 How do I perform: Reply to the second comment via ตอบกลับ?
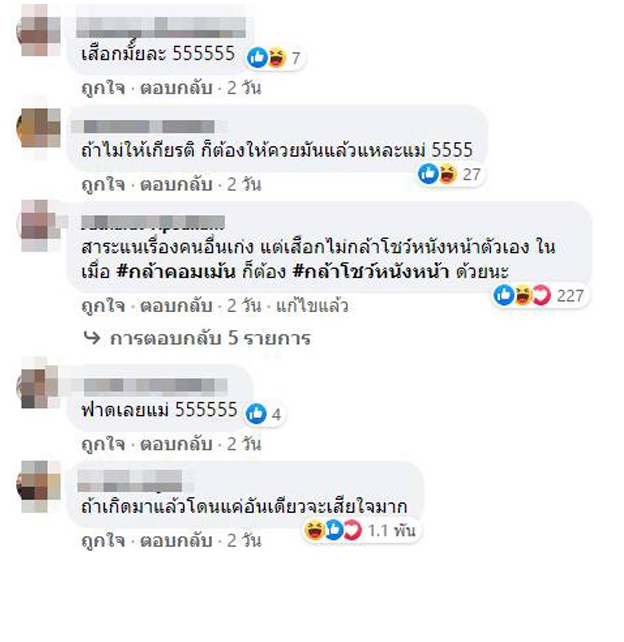176,185
